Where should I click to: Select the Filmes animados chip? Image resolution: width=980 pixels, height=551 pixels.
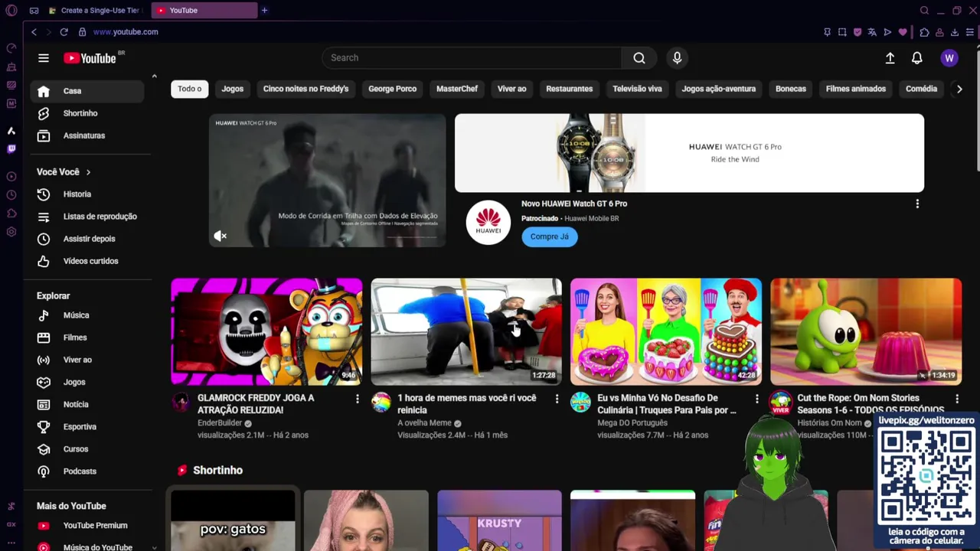point(855,89)
